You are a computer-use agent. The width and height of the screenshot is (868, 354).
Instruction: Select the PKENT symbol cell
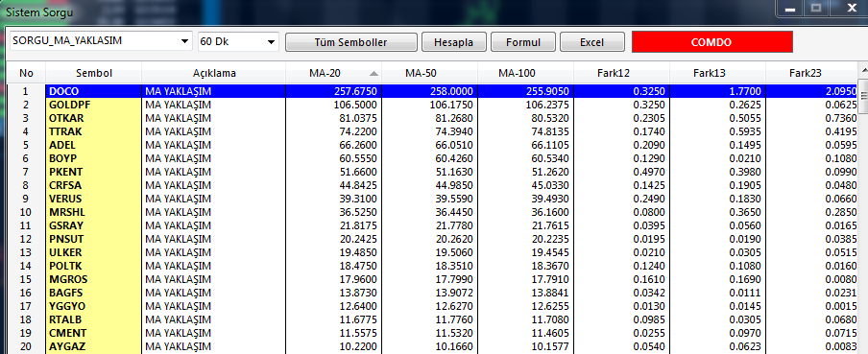(x=93, y=172)
